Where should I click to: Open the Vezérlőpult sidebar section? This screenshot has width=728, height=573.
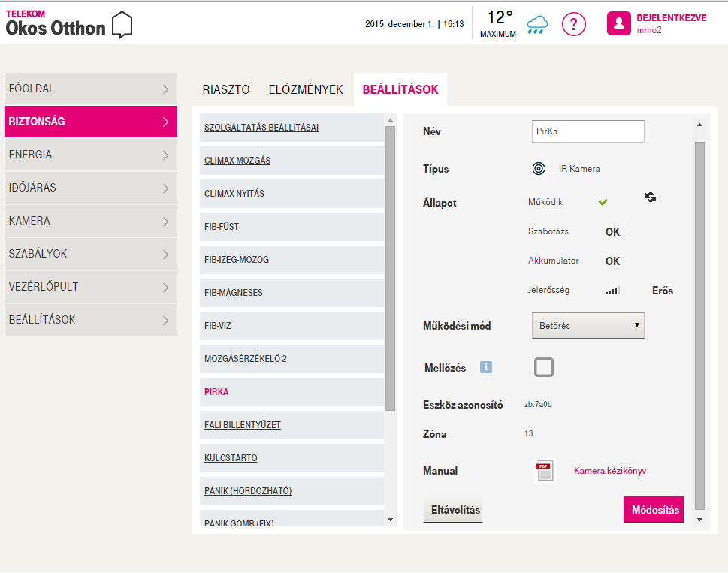pyautogui.click(x=91, y=287)
